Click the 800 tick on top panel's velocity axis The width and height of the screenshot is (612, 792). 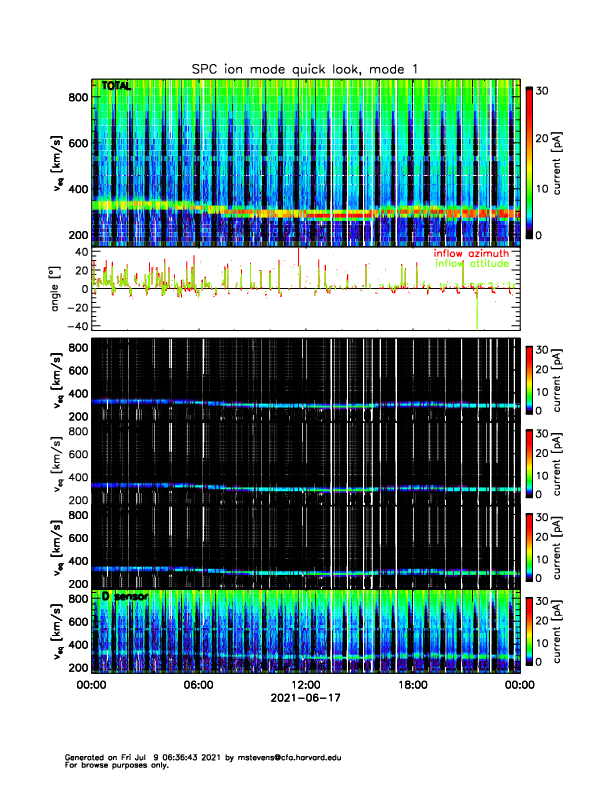pos(77,96)
